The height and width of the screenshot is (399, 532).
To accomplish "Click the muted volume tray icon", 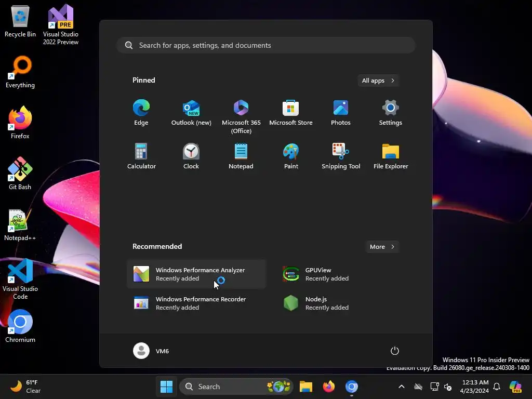I will (x=448, y=387).
